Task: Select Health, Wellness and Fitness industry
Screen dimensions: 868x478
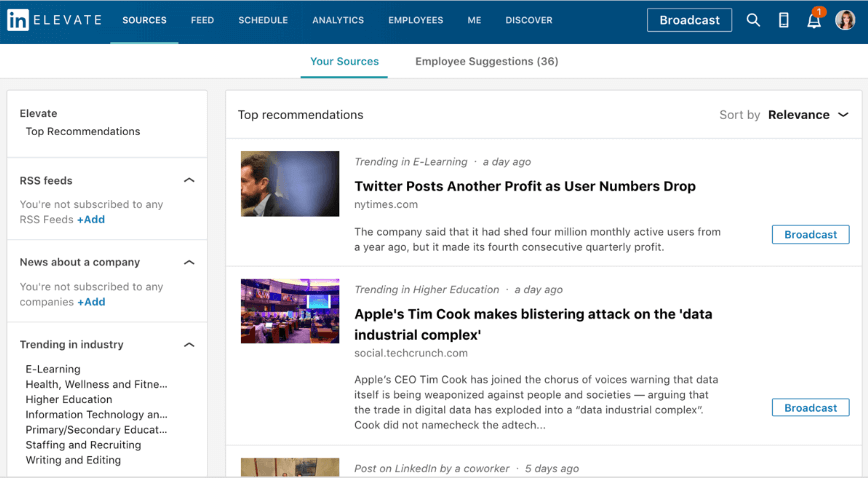Action: point(96,384)
